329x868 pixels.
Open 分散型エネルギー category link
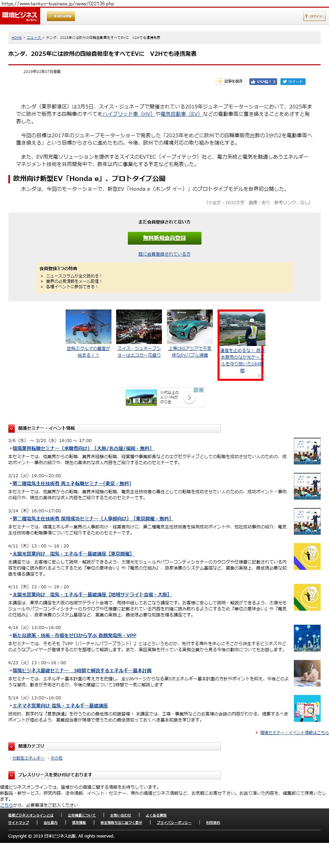(x=28, y=758)
